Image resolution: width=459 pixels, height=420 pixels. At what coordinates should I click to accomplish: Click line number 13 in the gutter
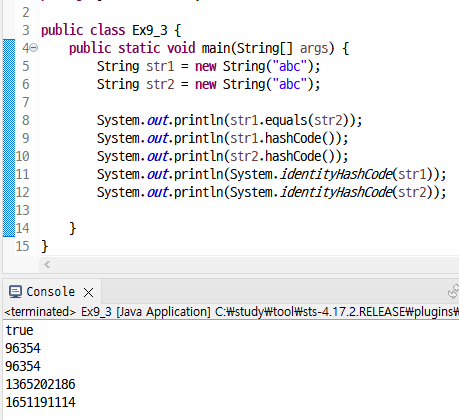click(22, 210)
